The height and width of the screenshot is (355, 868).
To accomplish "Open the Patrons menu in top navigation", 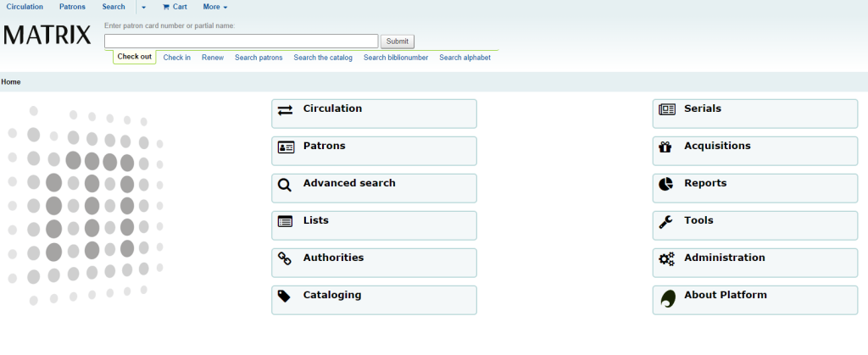I will coord(72,7).
